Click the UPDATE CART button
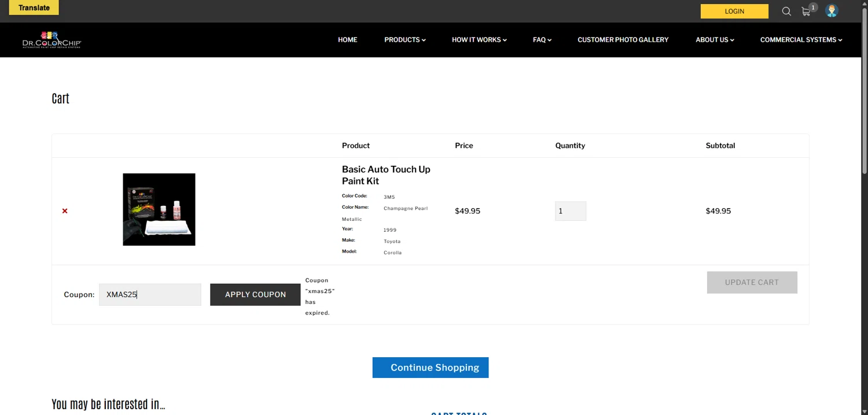This screenshot has width=868, height=415. point(752,282)
